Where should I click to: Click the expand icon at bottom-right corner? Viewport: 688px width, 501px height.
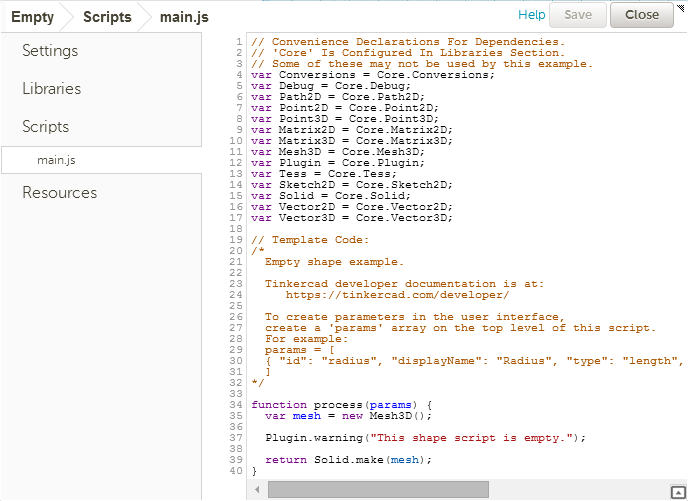678,492
